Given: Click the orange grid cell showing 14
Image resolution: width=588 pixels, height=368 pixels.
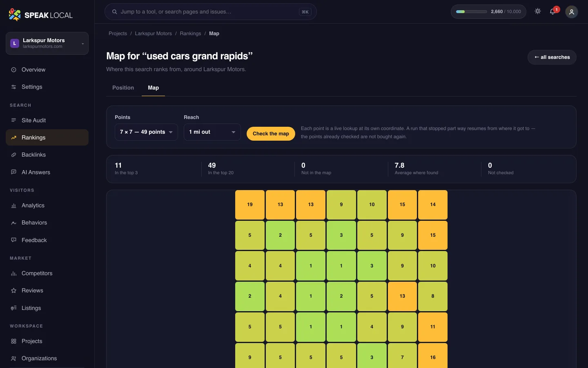Looking at the screenshot, I should 433,204.
